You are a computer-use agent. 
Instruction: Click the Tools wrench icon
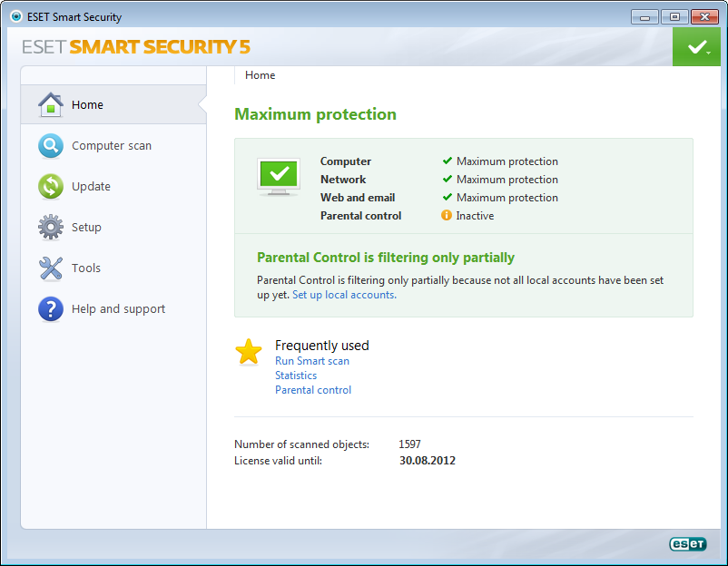(51, 268)
